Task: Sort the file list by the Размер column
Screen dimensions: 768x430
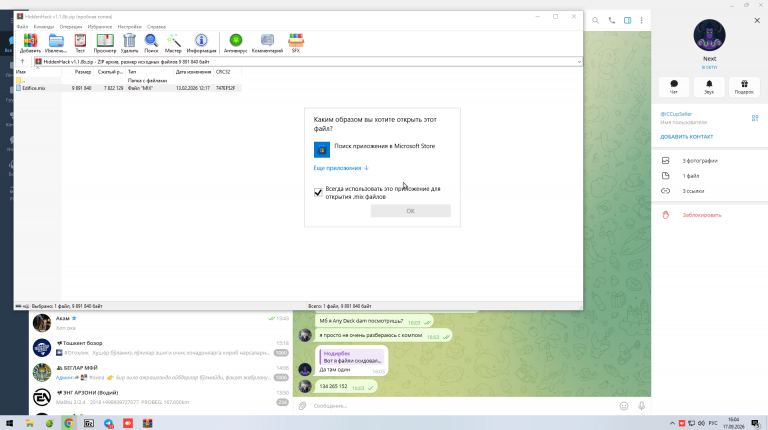Action: [77, 72]
